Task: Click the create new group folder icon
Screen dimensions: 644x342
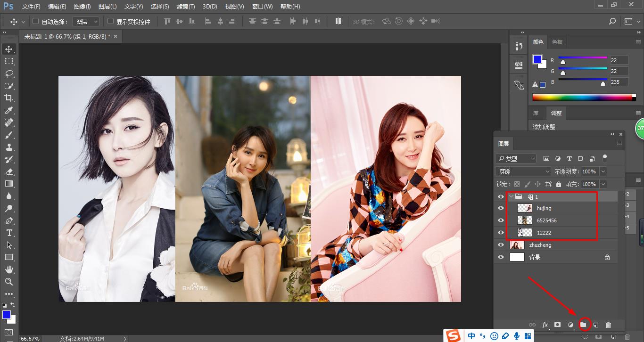Action: (583, 325)
